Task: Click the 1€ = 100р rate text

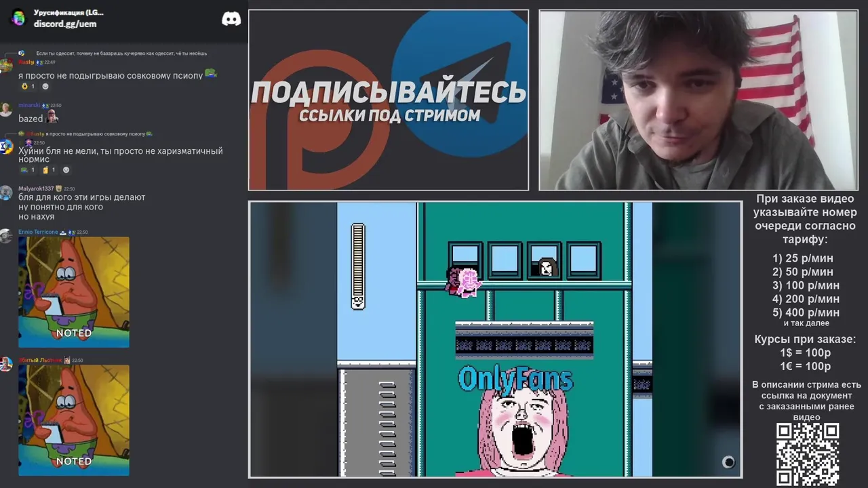Action: (x=805, y=366)
